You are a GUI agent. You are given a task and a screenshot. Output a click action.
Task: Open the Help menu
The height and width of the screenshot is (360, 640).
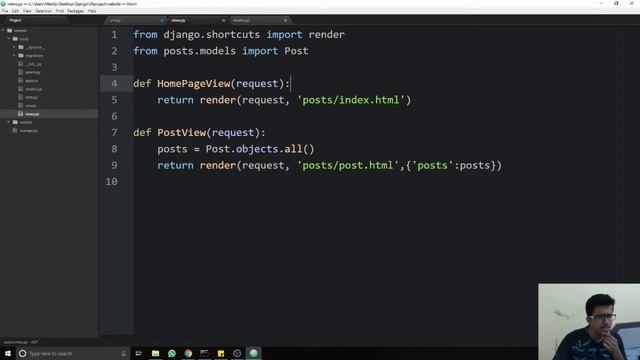coord(92,11)
